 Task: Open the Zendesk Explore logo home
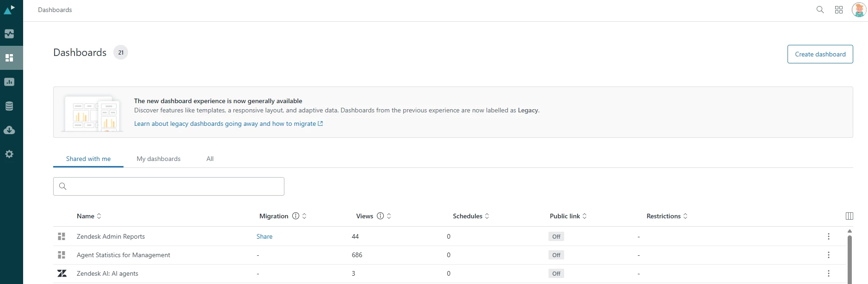click(x=9, y=9)
